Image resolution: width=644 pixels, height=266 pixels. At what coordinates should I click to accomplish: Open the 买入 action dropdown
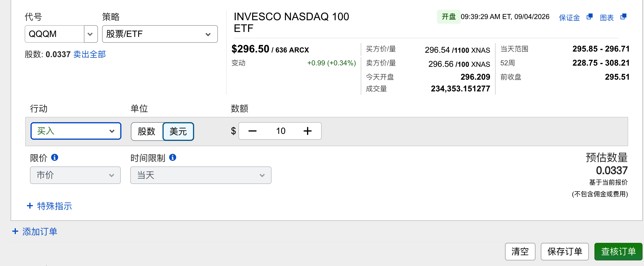(76, 131)
